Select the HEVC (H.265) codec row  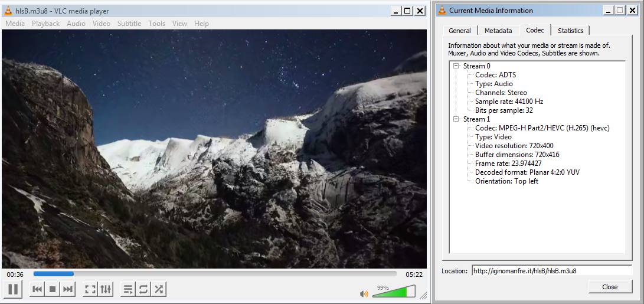[542, 128]
